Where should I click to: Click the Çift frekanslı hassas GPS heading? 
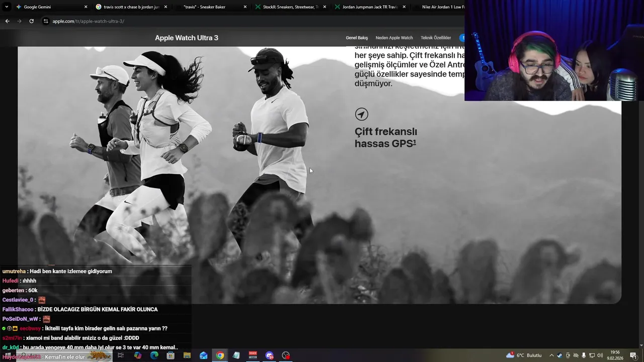pyautogui.click(x=386, y=137)
